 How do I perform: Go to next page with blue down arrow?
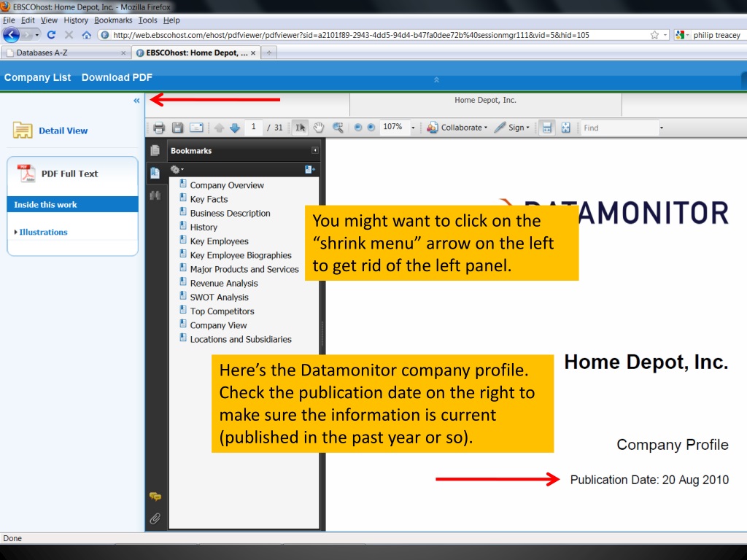tap(235, 128)
